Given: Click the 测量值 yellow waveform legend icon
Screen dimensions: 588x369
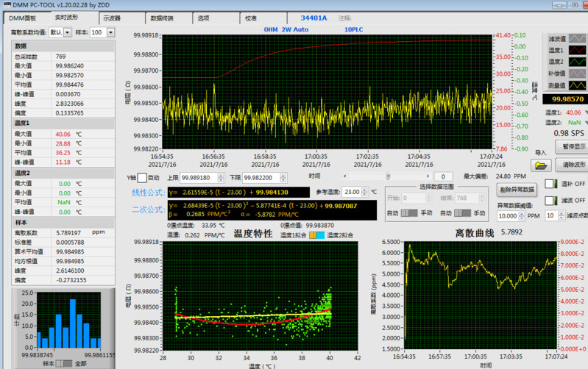Looking at the screenshot, I should click(578, 86).
